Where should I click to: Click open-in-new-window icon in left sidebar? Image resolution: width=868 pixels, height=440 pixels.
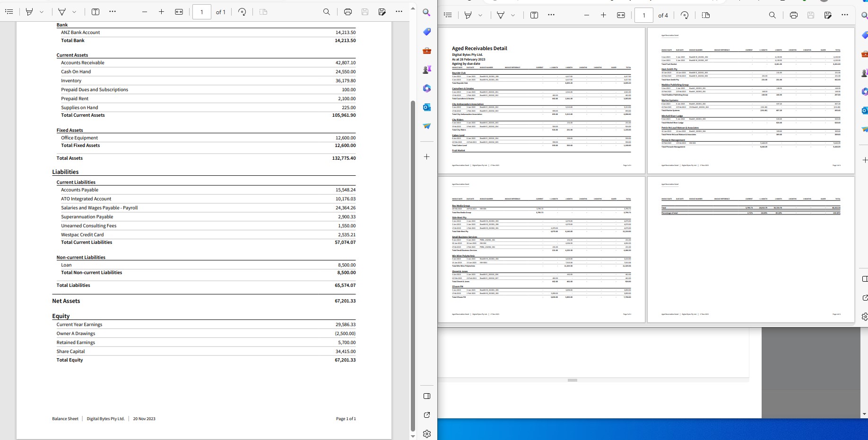click(427, 415)
